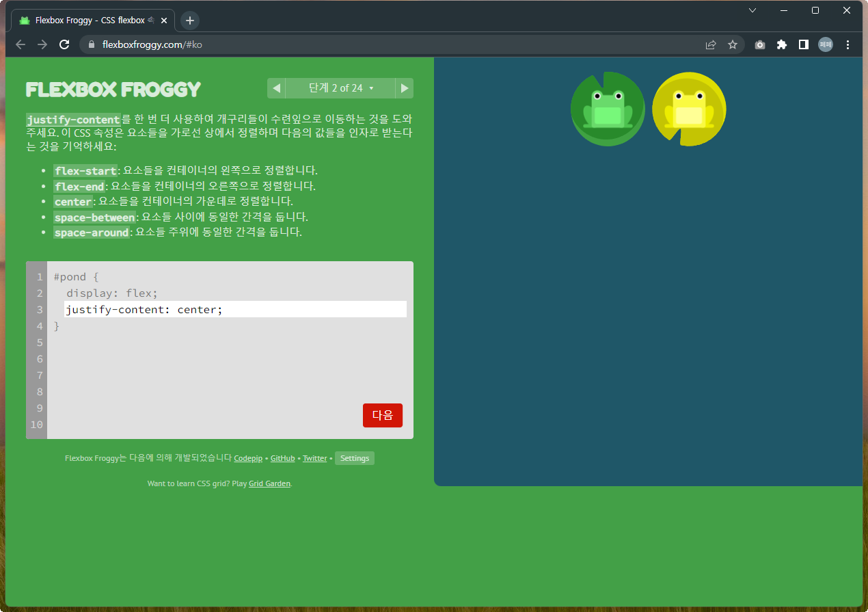
Task: Open the Codepip link
Action: coord(248,458)
